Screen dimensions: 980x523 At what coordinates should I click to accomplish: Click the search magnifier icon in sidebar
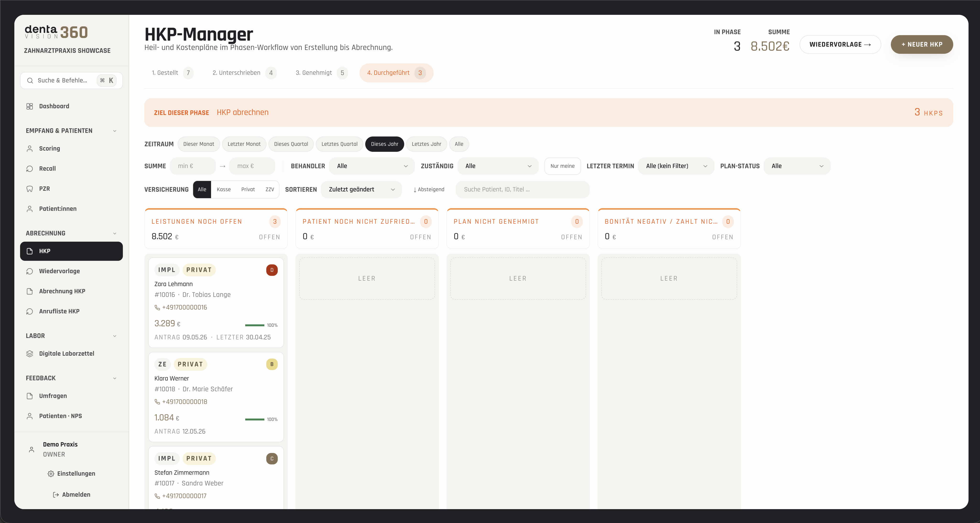(x=30, y=81)
